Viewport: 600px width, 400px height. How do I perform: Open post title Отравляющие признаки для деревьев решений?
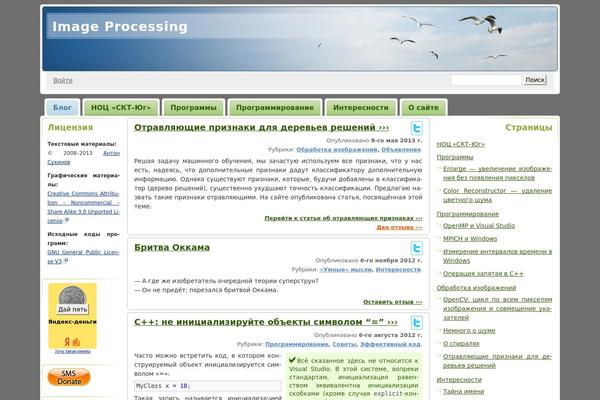[x=261, y=127]
